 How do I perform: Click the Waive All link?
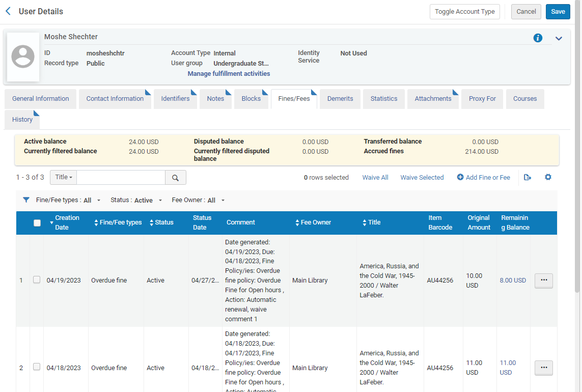pos(375,178)
